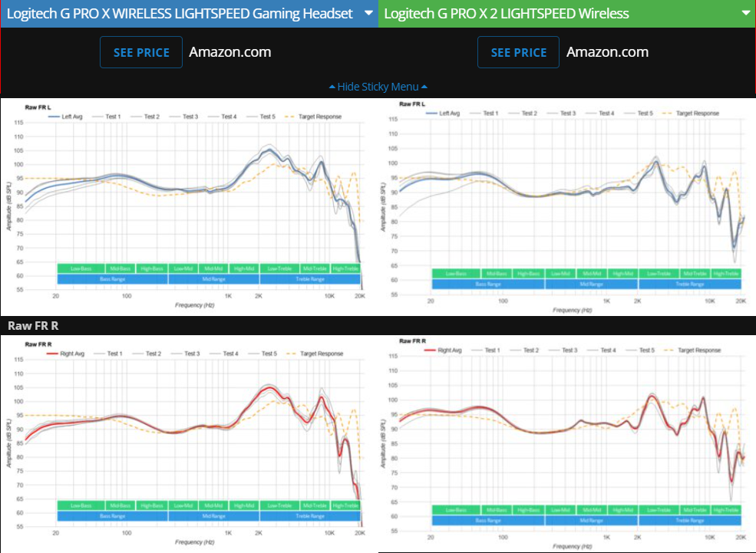756x553 pixels.
Task: Open the G PRO X WIRELESS LIGHTSPEED Gaming Headset selector
Action: pos(189,14)
